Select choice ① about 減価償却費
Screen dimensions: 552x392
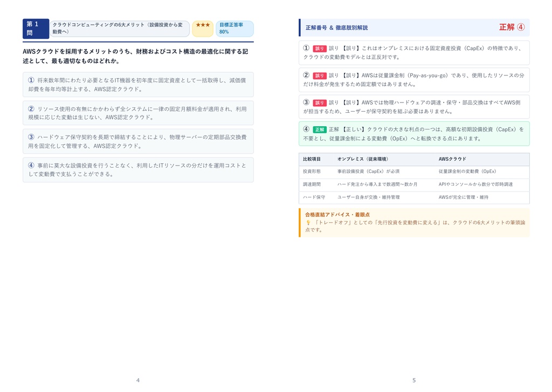click(138, 85)
